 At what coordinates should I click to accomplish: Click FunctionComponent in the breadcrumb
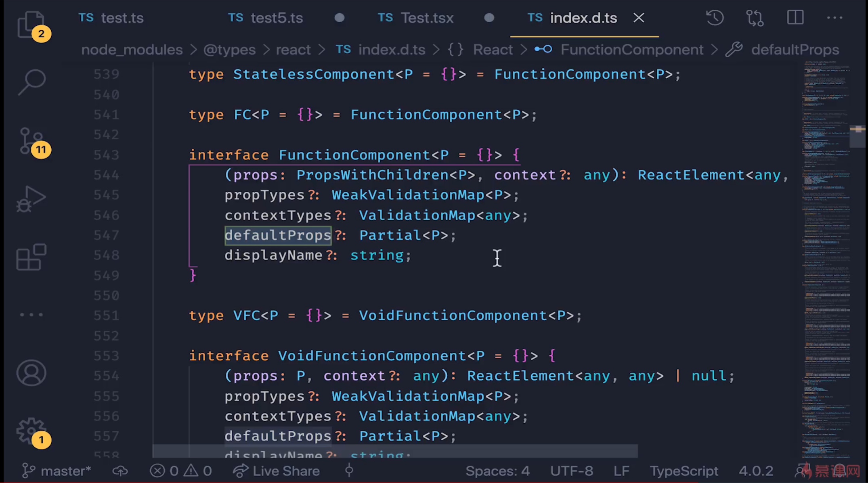pos(631,50)
